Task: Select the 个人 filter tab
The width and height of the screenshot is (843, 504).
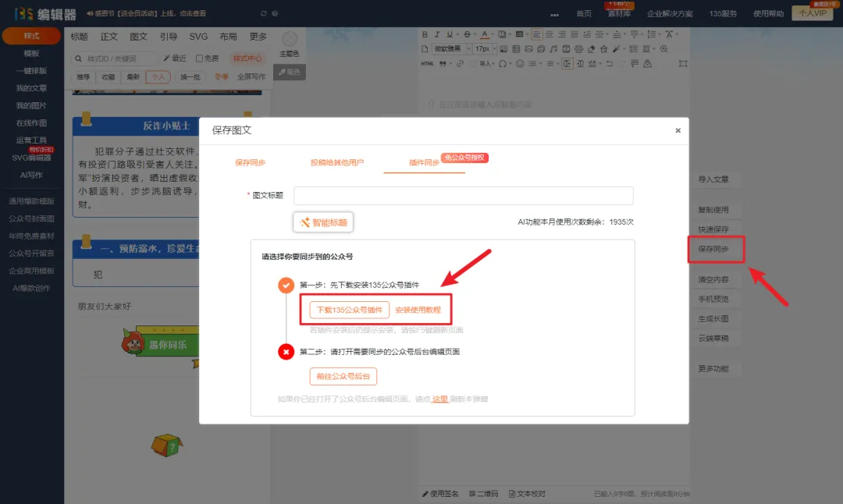Action: pyautogui.click(x=158, y=76)
